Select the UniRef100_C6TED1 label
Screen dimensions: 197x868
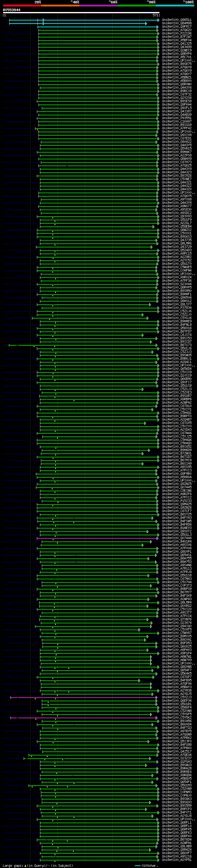176,139
